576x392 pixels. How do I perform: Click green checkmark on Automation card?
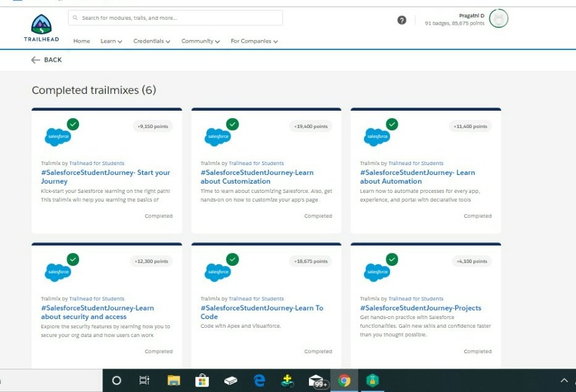[392, 124]
